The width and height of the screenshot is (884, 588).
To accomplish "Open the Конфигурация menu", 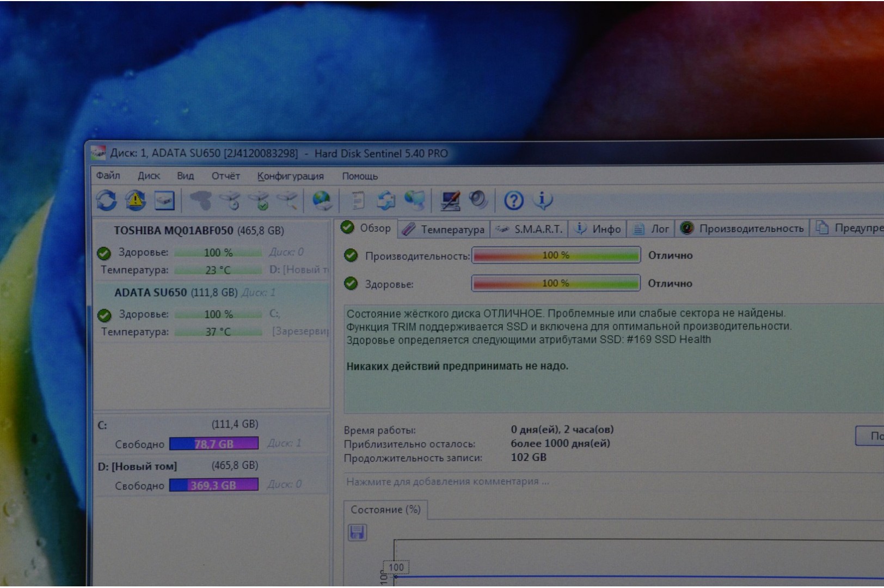I will [290, 176].
